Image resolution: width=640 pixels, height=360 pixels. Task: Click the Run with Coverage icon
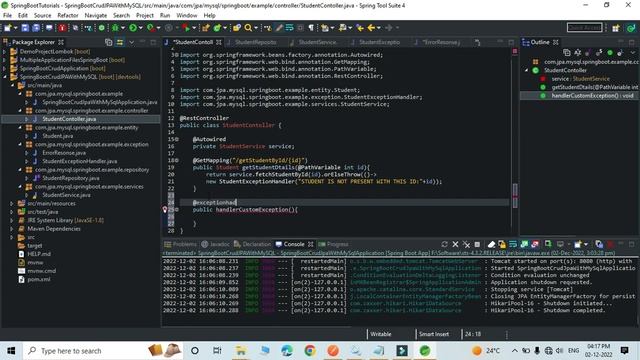click(x=151, y=28)
